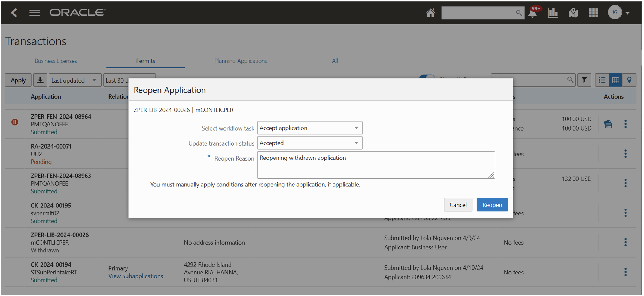Switch to list view

tap(602, 80)
